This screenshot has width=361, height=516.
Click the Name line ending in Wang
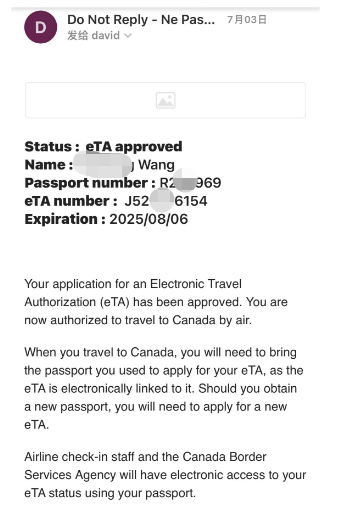[x=100, y=165]
